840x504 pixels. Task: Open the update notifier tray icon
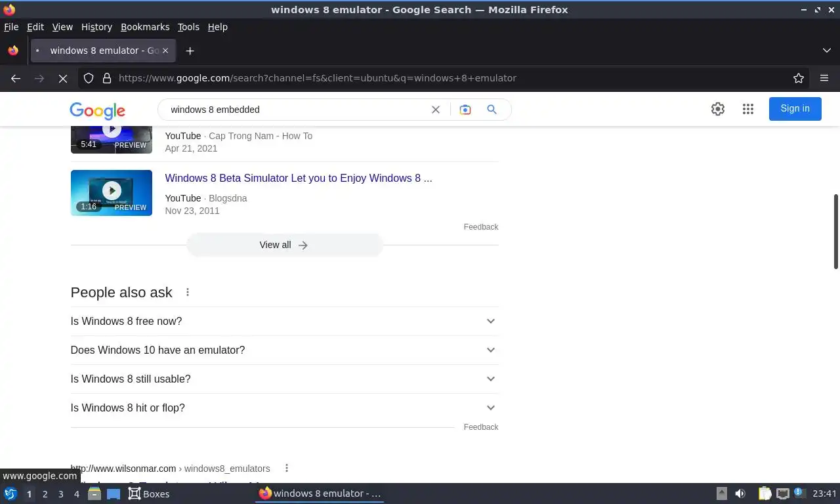[799, 492]
